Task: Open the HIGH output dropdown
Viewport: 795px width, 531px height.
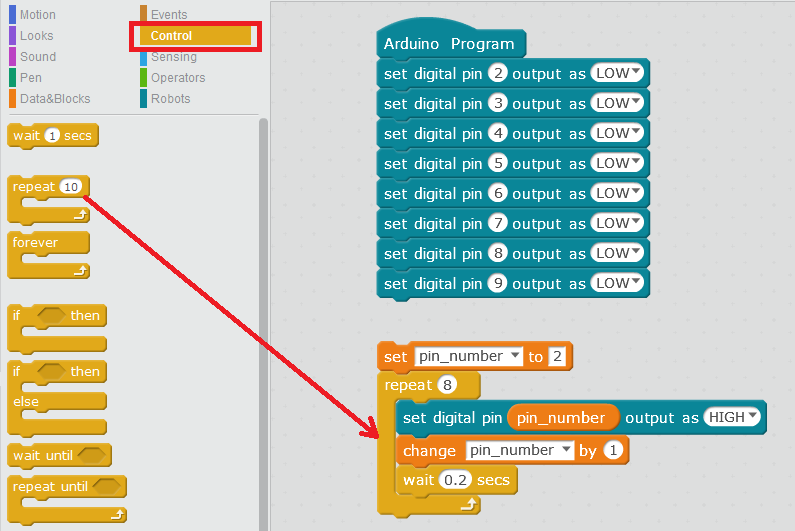Action: click(732, 417)
